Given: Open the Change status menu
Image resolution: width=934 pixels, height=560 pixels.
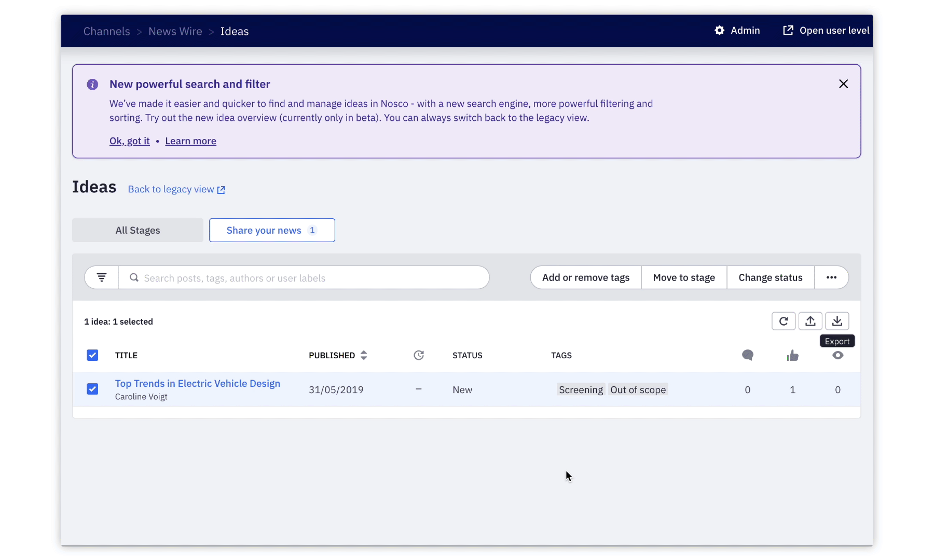Looking at the screenshot, I should click(771, 277).
